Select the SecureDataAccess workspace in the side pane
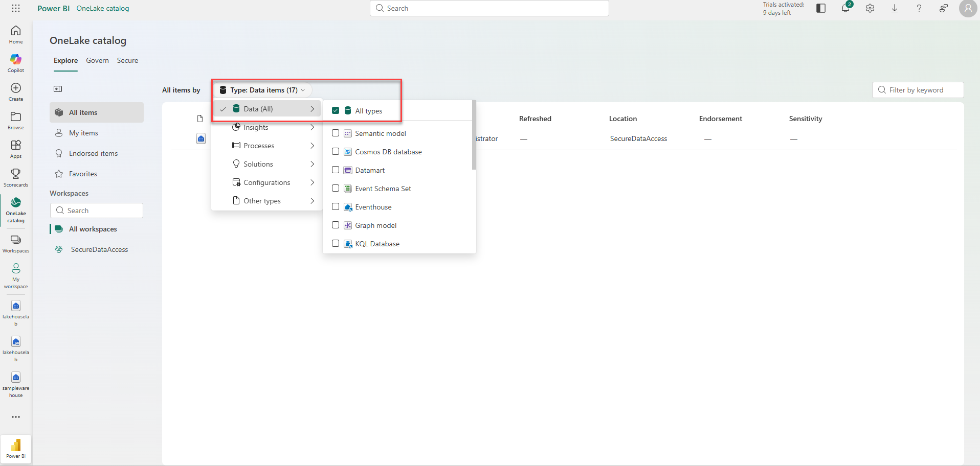 [97, 249]
